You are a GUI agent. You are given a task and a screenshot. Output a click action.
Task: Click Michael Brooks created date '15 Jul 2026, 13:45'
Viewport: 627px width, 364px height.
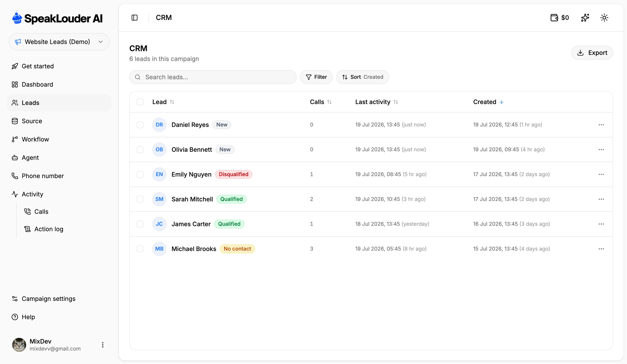pyautogui.click(x=495, y=249)
